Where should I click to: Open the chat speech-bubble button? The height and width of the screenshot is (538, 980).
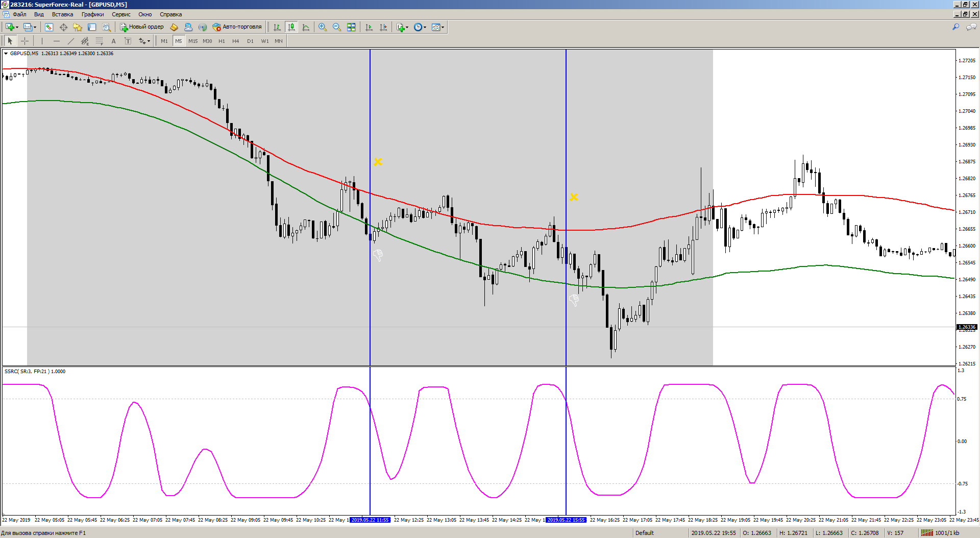(971, 27)
